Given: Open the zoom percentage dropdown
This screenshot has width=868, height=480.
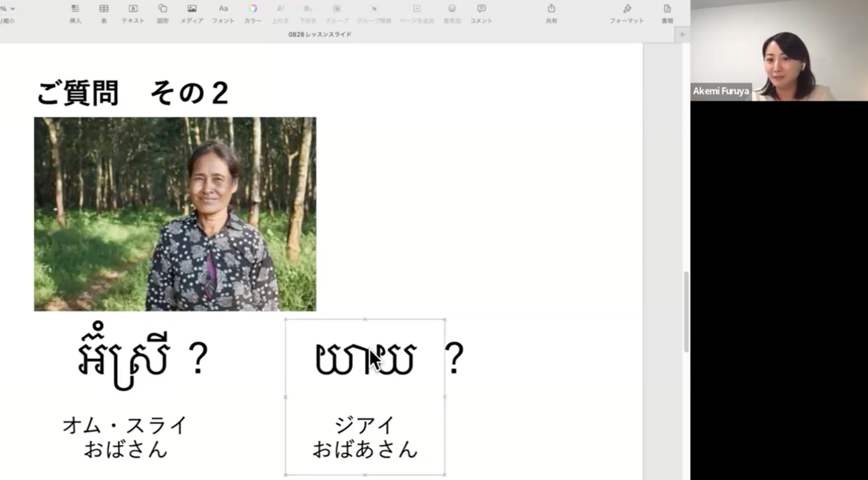Looking at the screenshot, I should pos(8,8).
